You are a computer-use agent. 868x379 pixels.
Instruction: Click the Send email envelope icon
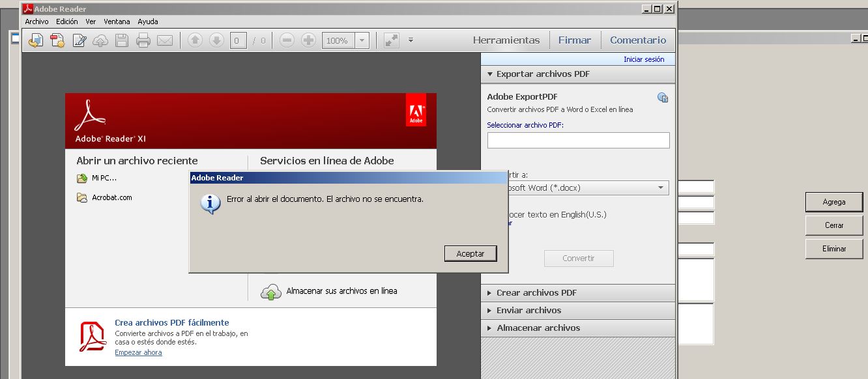click(165, 40)
